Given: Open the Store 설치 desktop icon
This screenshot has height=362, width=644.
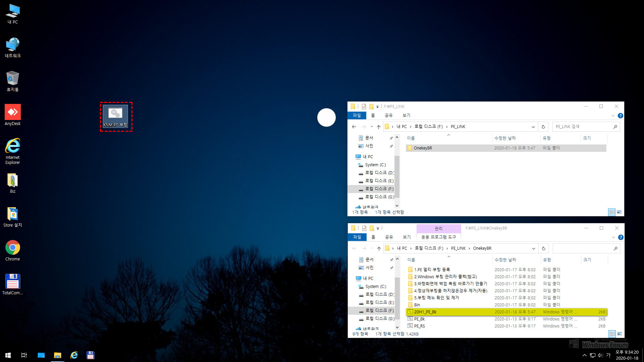Looking at the screenshot, I should tap(13, 217).
